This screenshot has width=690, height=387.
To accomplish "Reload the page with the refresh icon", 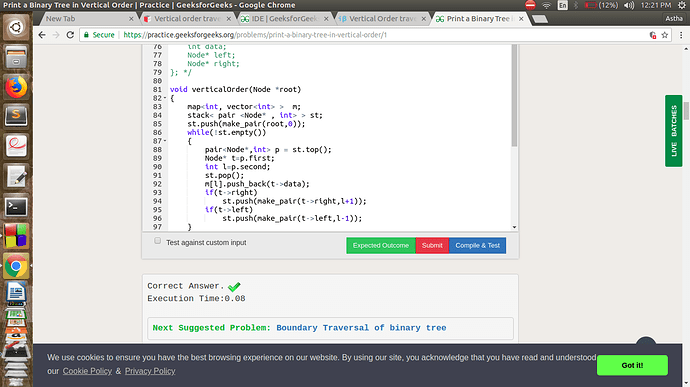I will click(70, 35).
